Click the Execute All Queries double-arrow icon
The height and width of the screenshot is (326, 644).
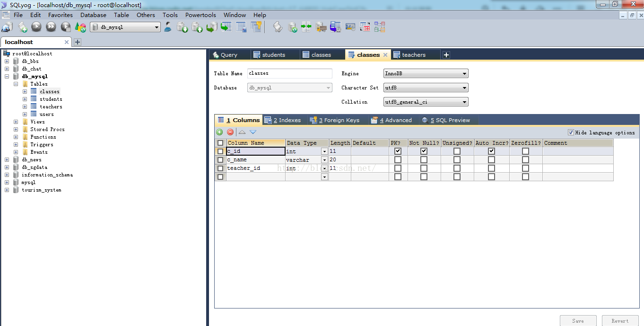coord(51,27)
